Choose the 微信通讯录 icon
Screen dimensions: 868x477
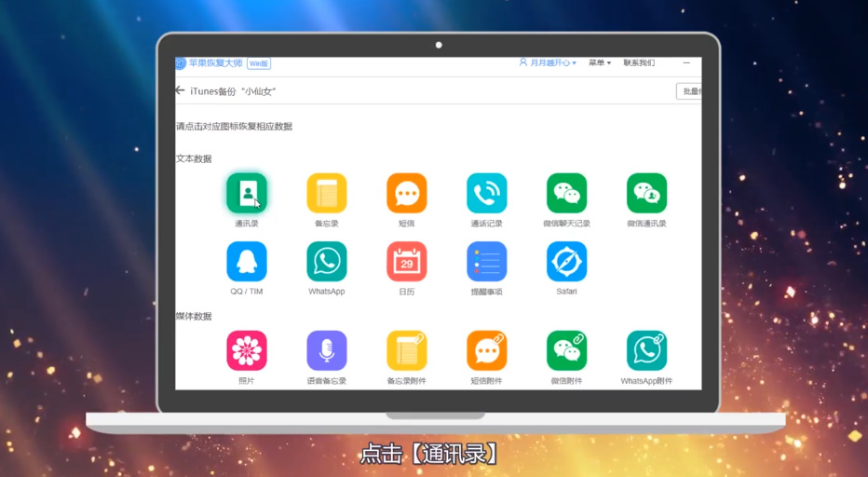[646, 193]
